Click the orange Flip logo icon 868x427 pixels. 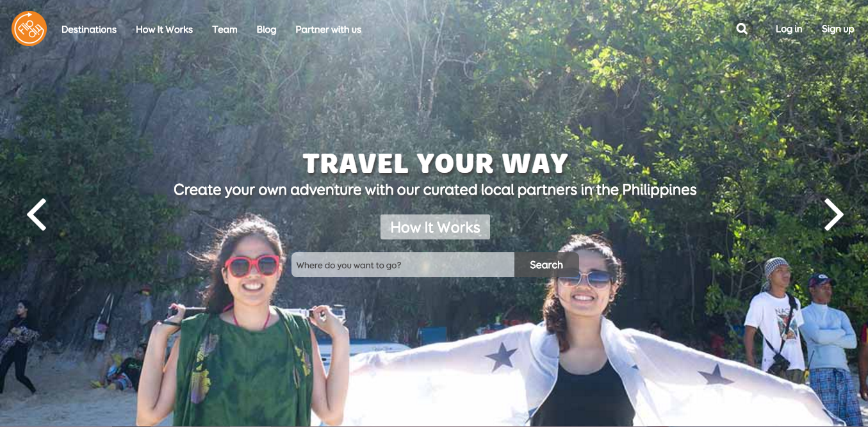(29, 29)
